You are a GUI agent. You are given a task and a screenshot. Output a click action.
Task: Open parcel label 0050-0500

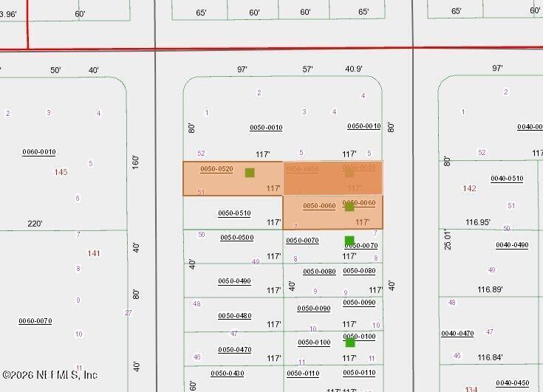[x=237, y=238]
